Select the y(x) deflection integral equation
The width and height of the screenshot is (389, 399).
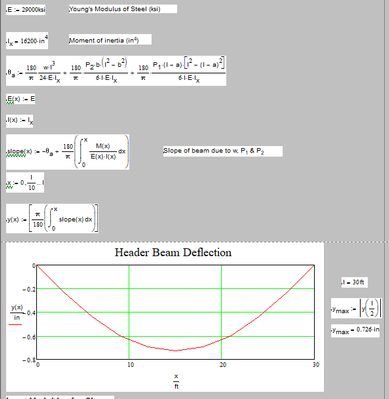point(52,218)
